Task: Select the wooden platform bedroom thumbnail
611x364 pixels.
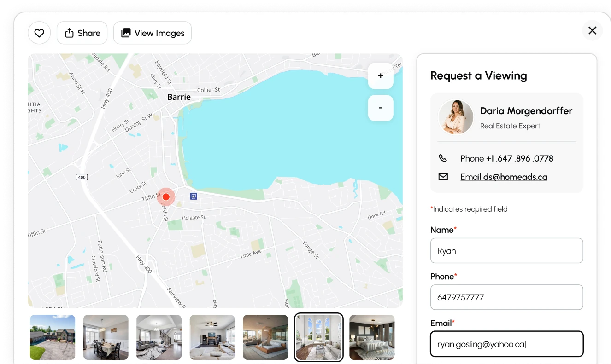Action: tap(265, 337)
